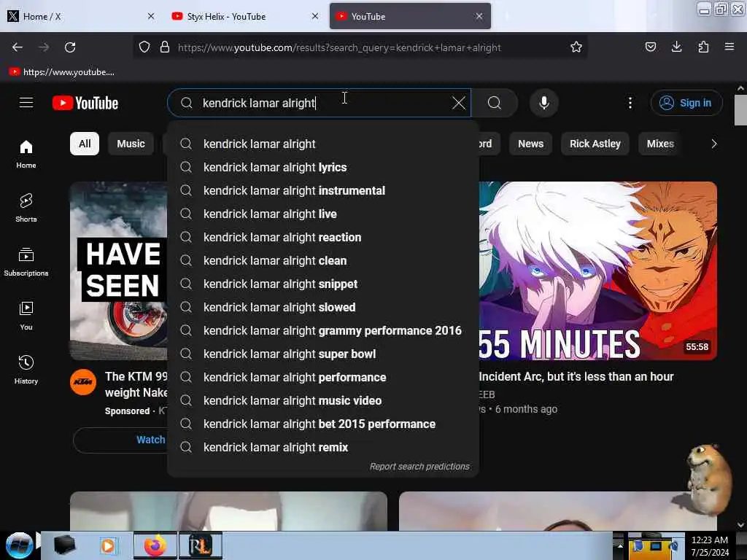Click the magnifier search button
Viewport: 747px width, 560px height.
tap(495, 103)
